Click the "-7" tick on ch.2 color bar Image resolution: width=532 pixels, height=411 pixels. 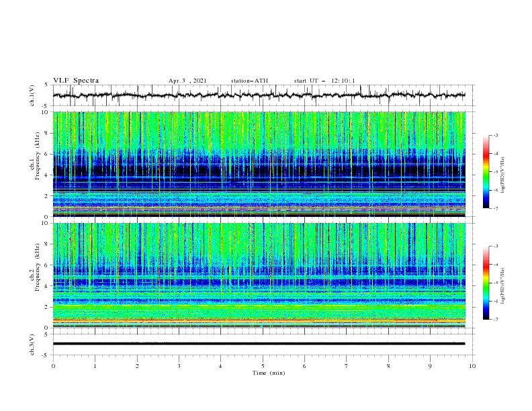495,319
